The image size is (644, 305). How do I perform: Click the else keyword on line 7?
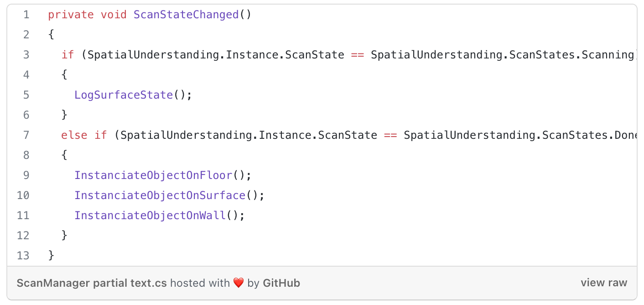coord(74,135)
